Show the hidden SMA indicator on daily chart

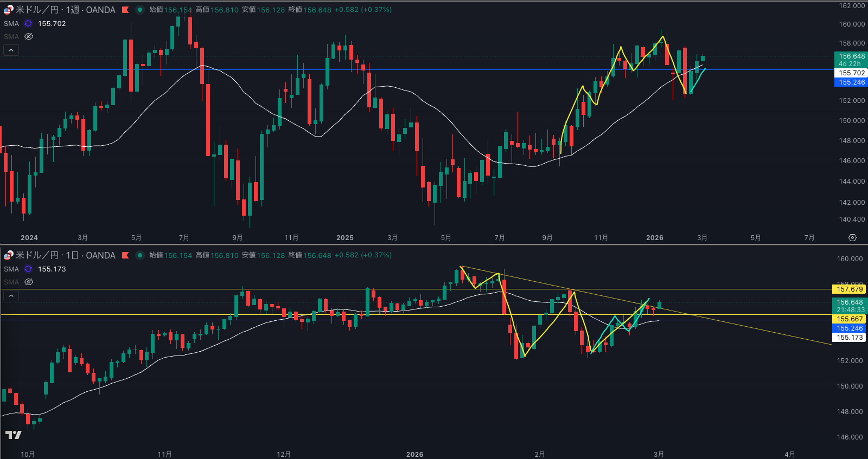(x=29, y=282)
